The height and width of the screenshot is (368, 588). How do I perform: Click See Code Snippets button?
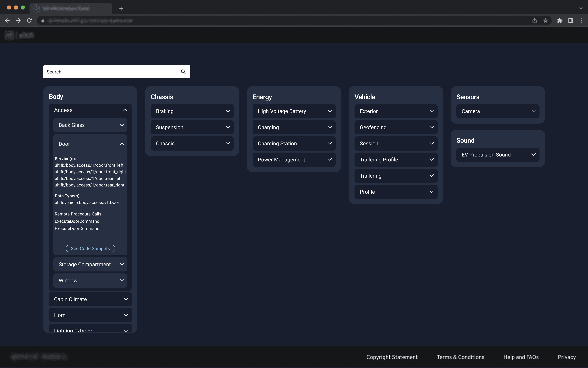(x=90, y=248)
